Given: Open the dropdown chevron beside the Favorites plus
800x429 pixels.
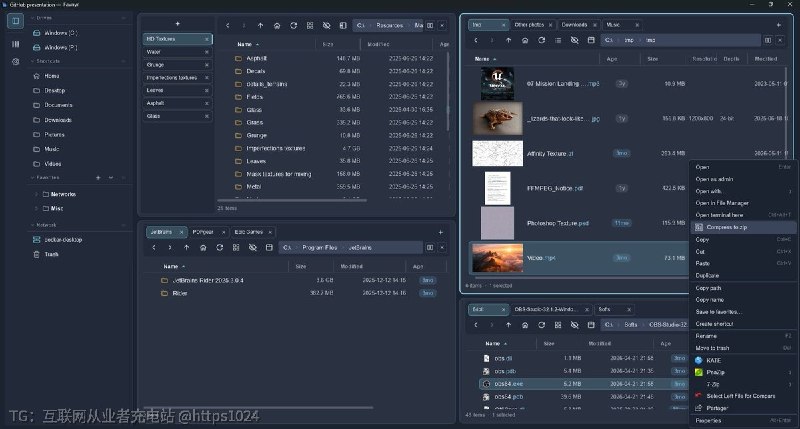Looking at the screenshot, I should (111, 178).
